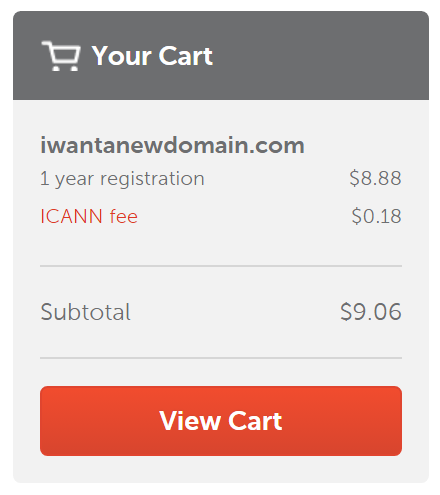Follow the red ICANN fee link

(89, 216)
